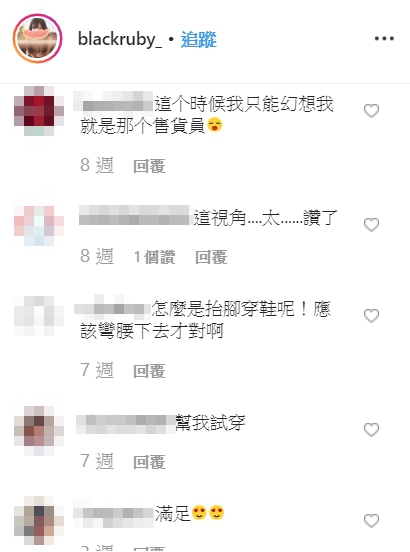The width and height of the screenshot is (410, 552).
Task: Click blurred username before 這視角 comment
Action: tap(134, 215)
